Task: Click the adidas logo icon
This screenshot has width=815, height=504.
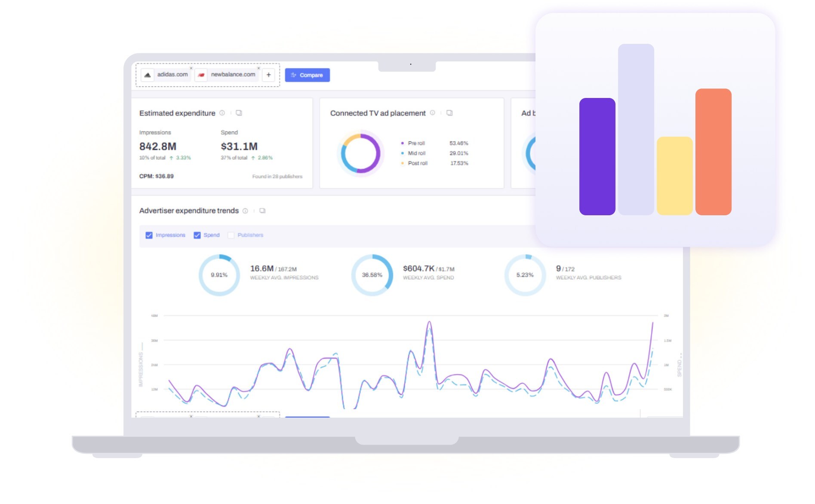Action: (x=148, y=75)
